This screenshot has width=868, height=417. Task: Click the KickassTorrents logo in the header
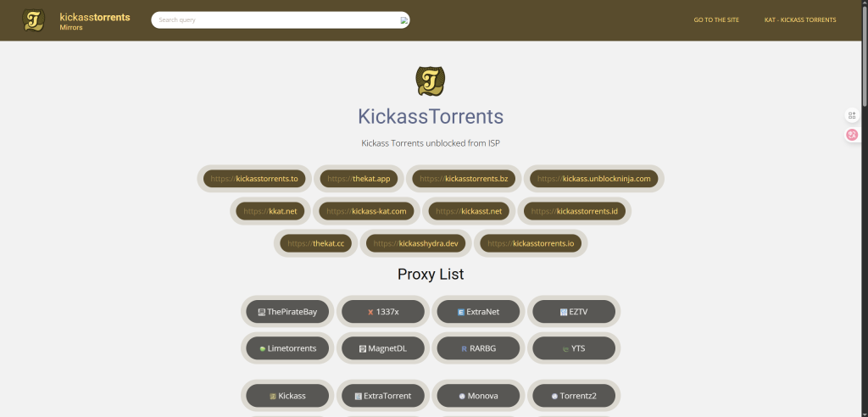[34, 19]
